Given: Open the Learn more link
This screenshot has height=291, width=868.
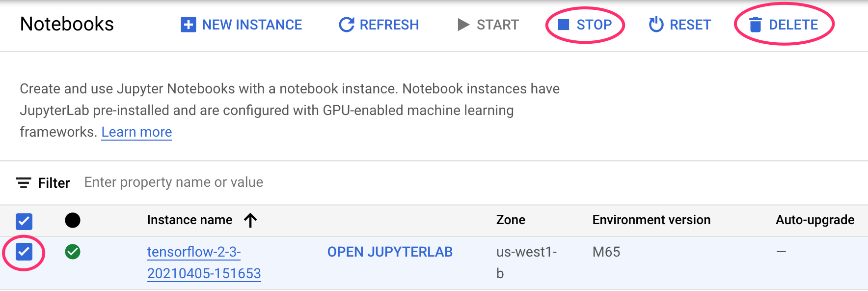Looking at the screenshot, I should click(x=136, y=132).
